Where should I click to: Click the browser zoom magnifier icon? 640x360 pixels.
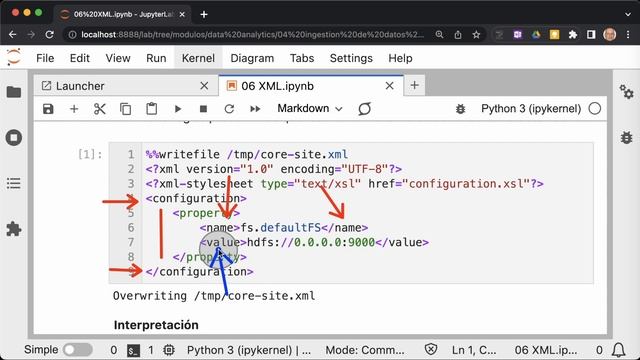pyautogui.click(x=439, y=35)
